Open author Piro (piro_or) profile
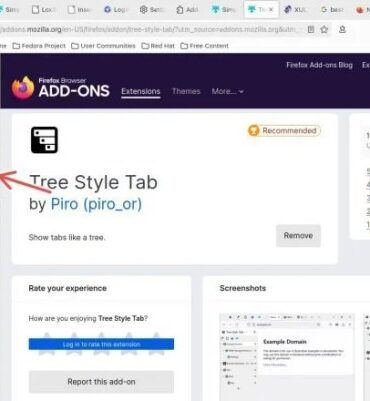Viewport: 370px width, 401px height. tap(96, 204)
